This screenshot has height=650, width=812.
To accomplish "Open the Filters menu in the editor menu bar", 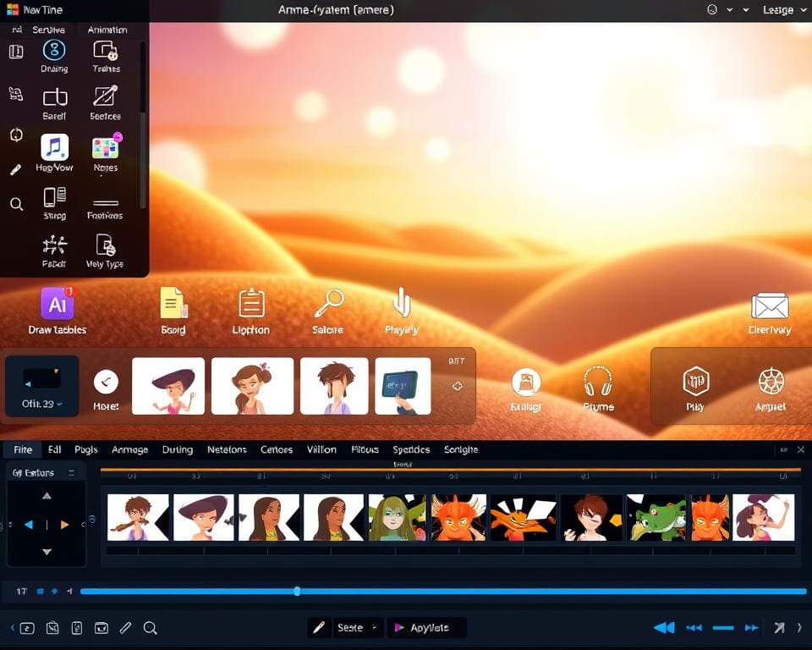I will point(365,449).
